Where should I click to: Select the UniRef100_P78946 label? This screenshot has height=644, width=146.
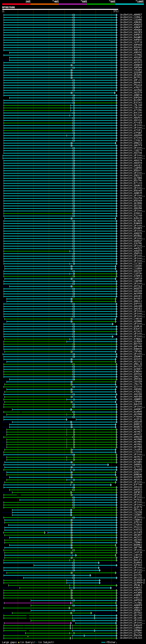[131, 417]
